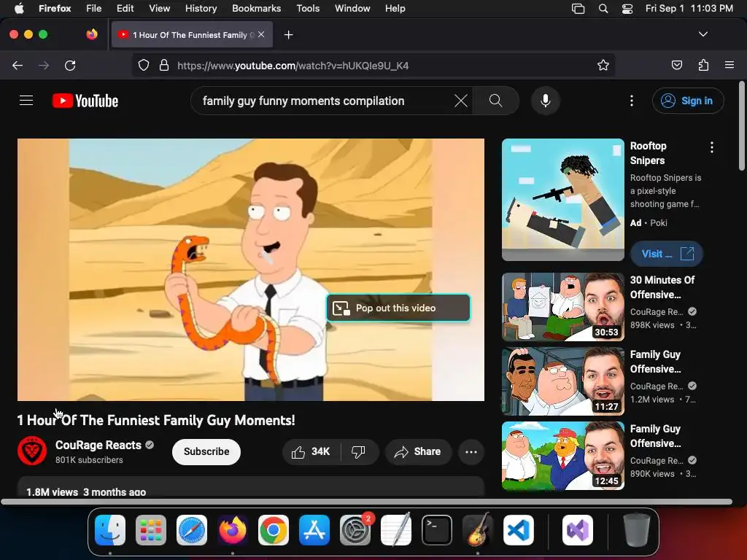The height and width of the screenshot is (560, 747).
Task: Open the CouRage Reacts channel avatar
Action: pos(32,451)
